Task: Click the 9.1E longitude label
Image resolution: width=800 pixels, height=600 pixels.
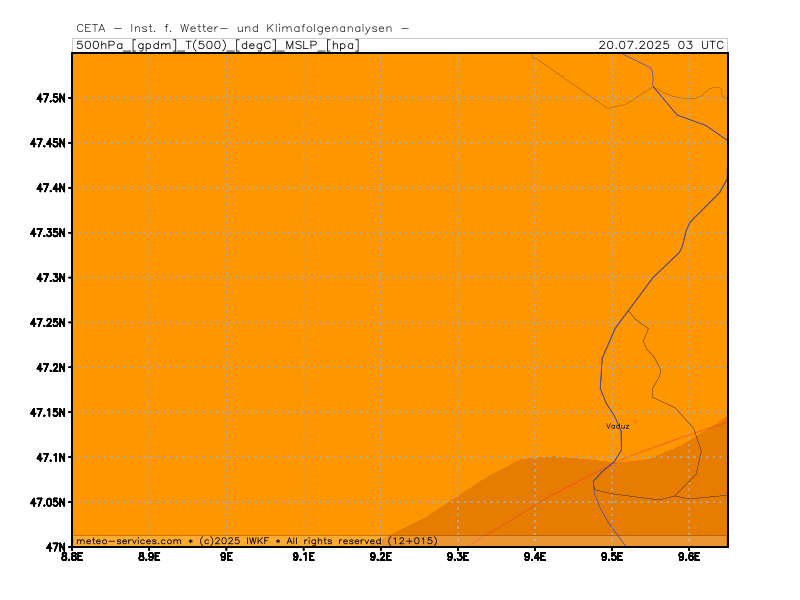Action: pyautogui.click(x=304, y=556)
